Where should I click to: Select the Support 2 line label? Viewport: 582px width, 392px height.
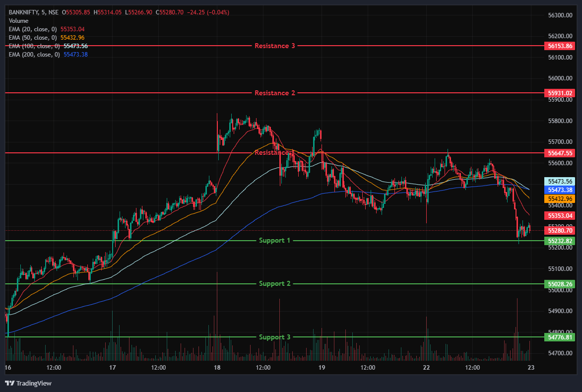click(275, 284)
